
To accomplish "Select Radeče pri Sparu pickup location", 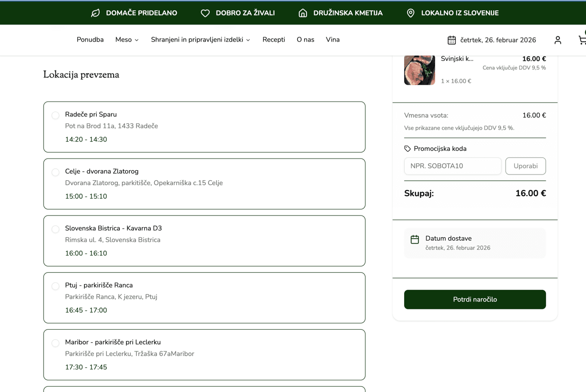I will coord(56,115).
